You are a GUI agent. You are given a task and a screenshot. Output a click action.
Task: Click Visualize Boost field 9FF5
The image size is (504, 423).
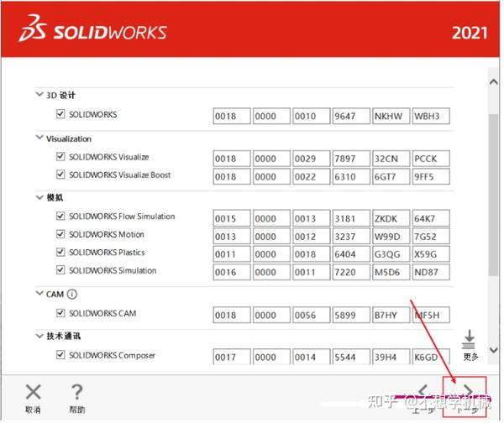[431, 176]
